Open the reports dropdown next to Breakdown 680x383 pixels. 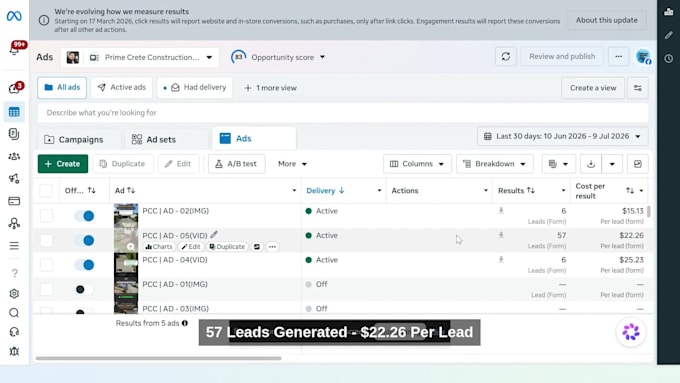click(x=559, y=164)
